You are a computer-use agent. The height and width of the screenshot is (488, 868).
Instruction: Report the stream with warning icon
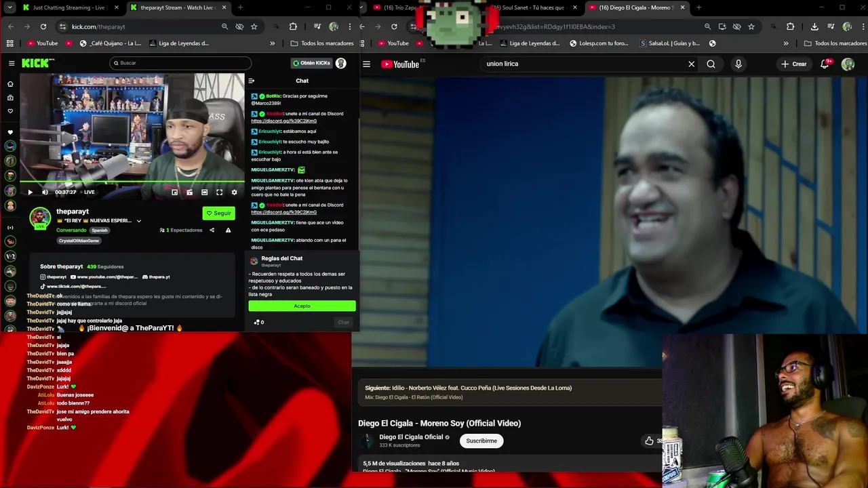[x=228, y=230]
